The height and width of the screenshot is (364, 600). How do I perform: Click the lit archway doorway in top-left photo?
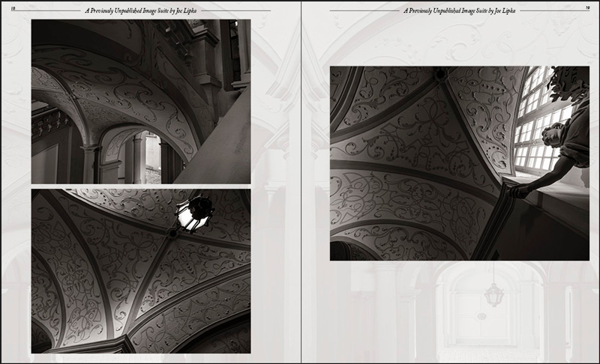tap(152, 159)
